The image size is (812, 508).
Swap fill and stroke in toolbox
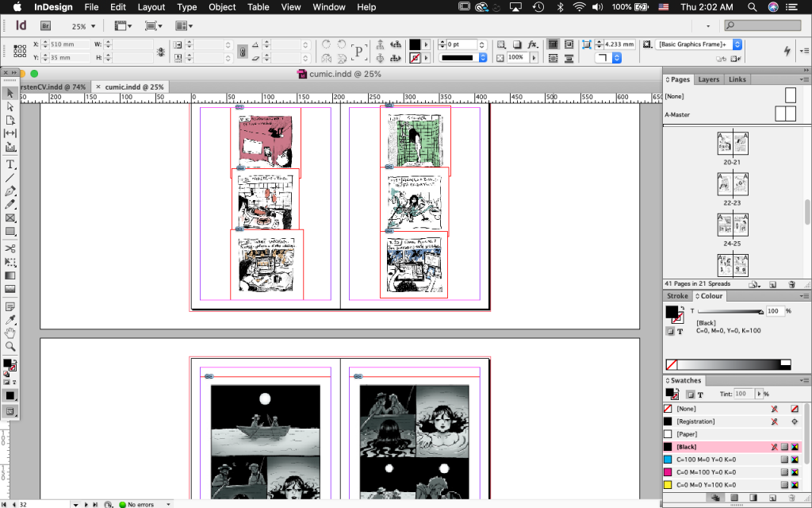[x=14, y=361]
